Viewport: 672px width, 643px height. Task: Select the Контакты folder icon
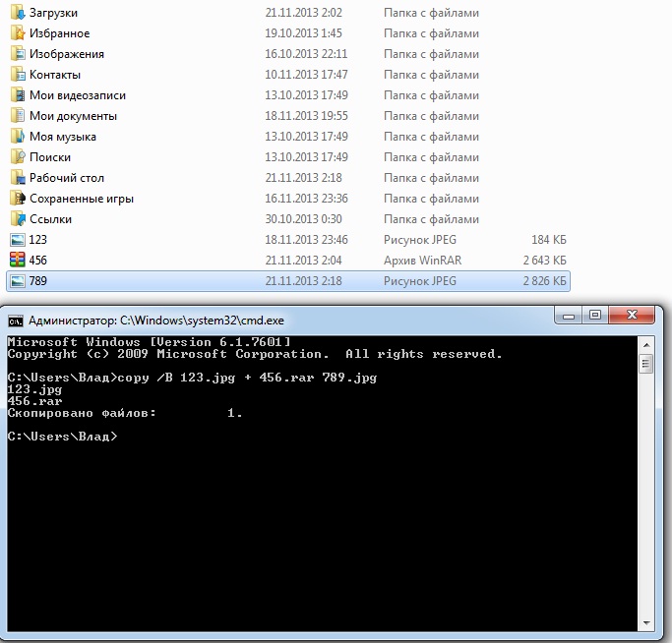point(18,75)
